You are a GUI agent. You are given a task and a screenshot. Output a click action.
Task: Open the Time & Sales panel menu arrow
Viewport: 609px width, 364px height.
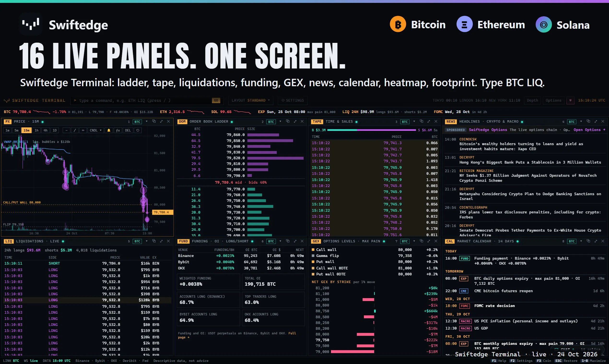(x=414, y=121)
